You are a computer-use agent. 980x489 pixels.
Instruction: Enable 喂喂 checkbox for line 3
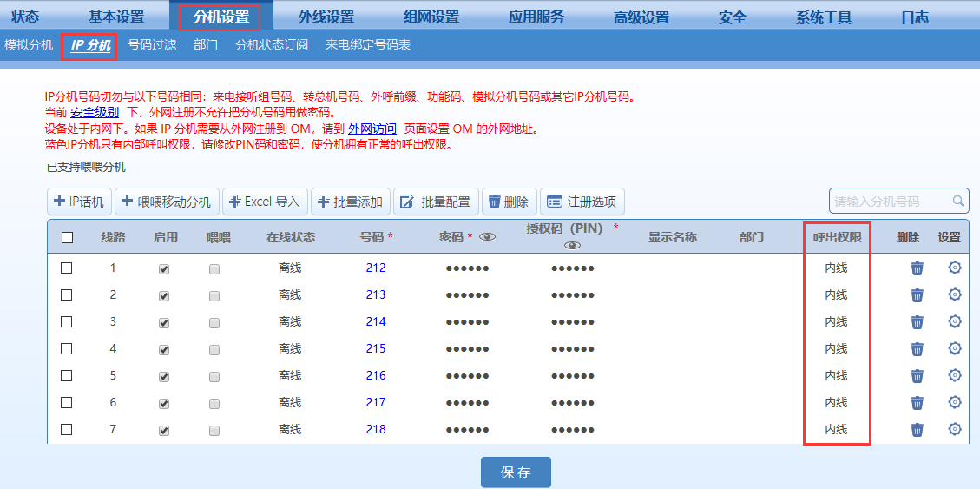coord(214,323)
